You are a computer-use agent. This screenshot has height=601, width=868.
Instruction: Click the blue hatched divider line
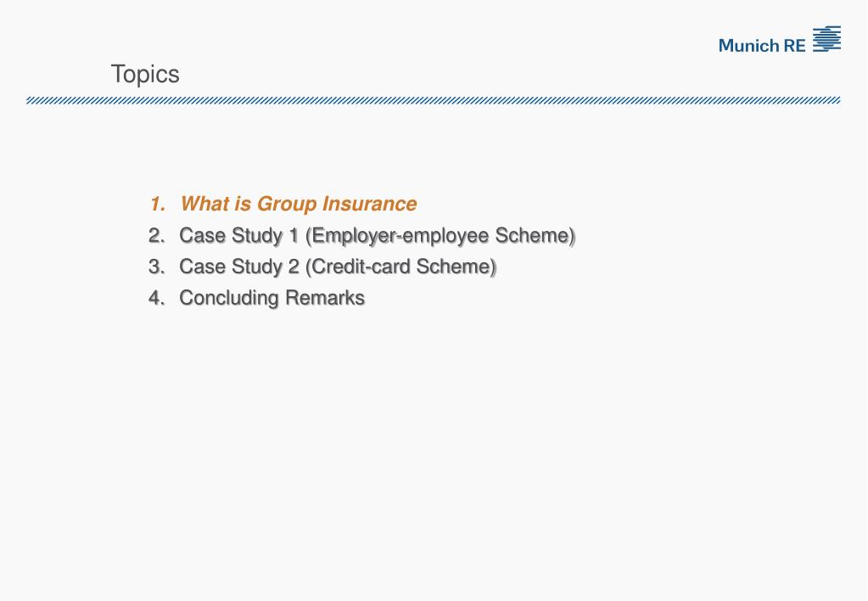coord(433,100)
